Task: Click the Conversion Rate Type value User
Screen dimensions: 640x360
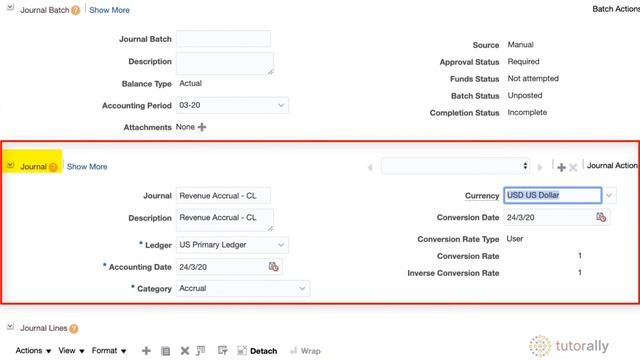Action: click(x=515, y=239)
